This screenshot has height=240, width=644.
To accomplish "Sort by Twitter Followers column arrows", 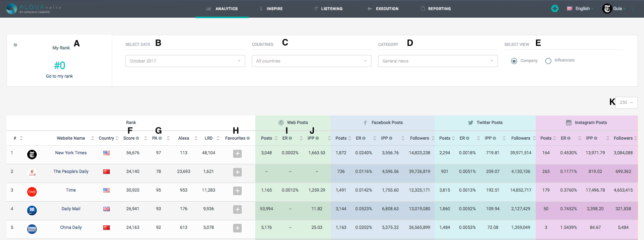I will pyautogui.click(x=533, y=138).
